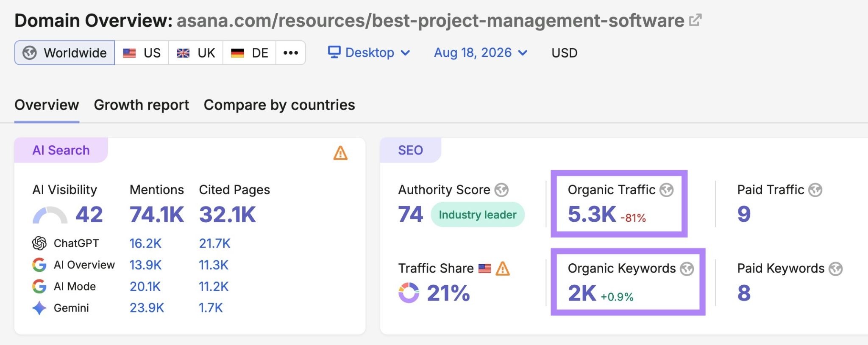This screenshot has width=868, height=345.
Task: Open Paid Traffic value 9
Action: click(744, 214)
